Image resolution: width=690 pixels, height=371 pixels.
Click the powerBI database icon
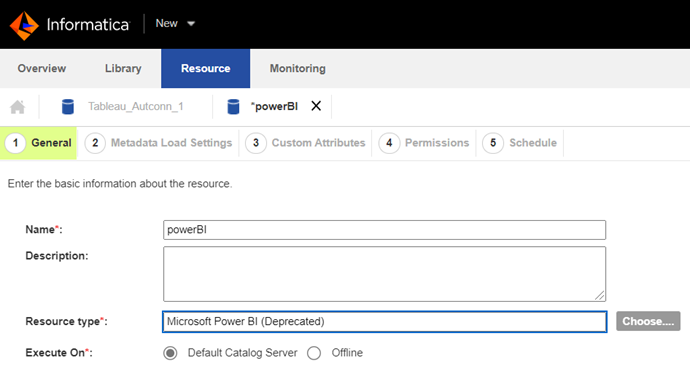pyautogui.click(x=233, y=107)
